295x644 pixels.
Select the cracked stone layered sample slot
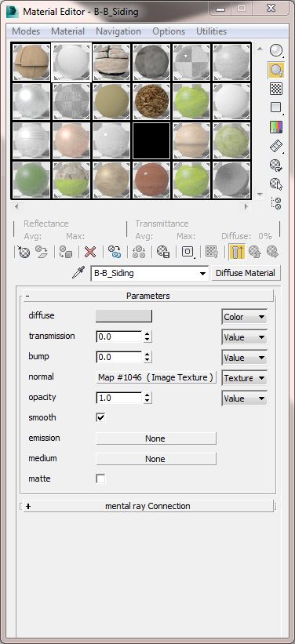[x=111, y=62]
